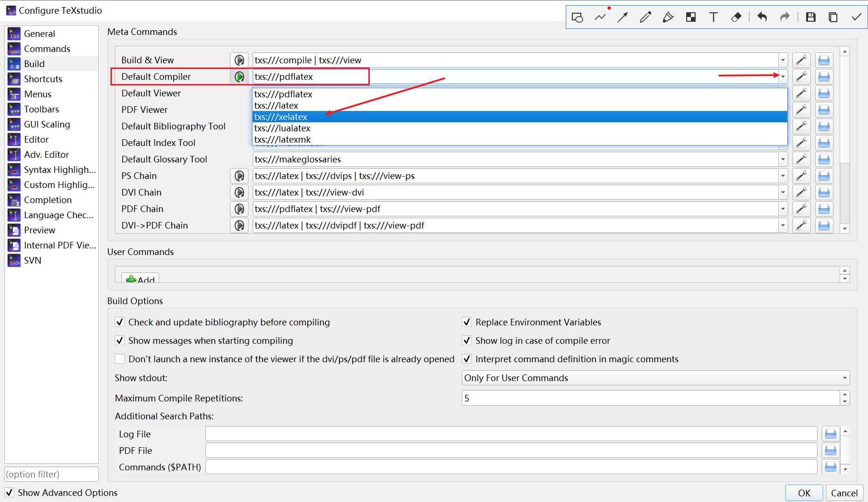Confirm the screenshot with the checkmark icon
The width and height of the screenshot is (868, 502).
click(x=856, y=17)
